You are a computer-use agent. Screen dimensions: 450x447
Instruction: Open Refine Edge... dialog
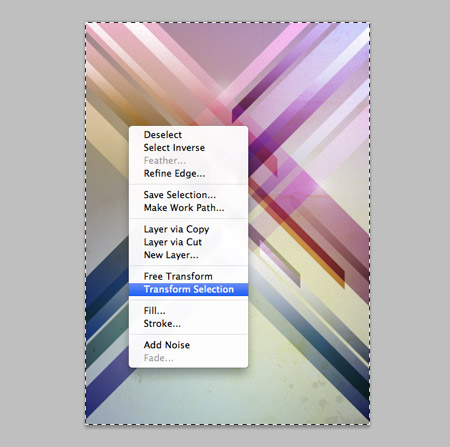pos(188,174)
